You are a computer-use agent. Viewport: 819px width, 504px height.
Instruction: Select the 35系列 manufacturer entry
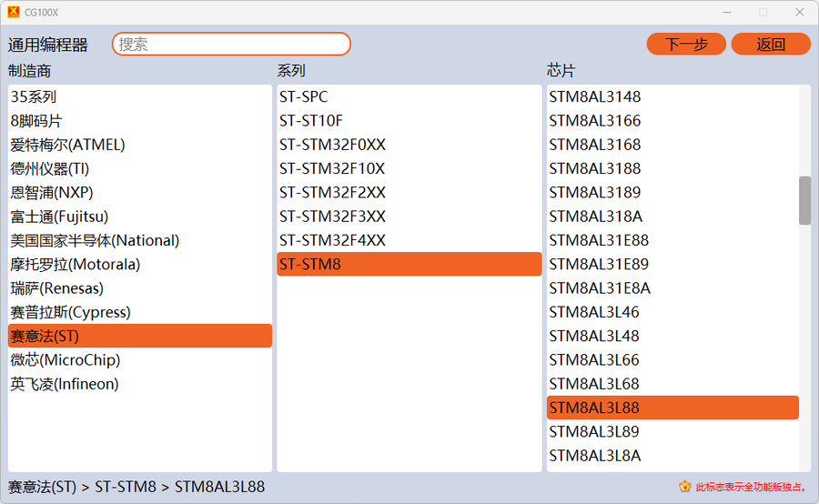[34, 96]
